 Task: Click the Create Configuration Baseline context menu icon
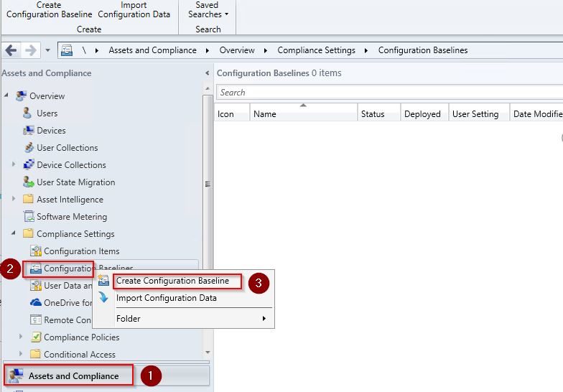point(103,280)
